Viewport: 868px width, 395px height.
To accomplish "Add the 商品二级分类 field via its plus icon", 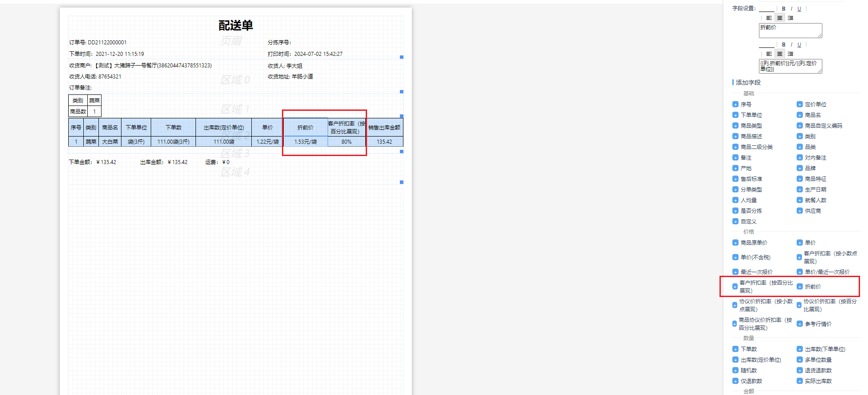I will [735, 147].
